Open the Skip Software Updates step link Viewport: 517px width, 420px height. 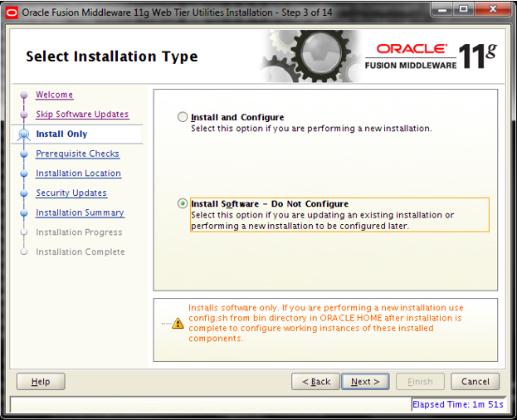coord(82,114)
